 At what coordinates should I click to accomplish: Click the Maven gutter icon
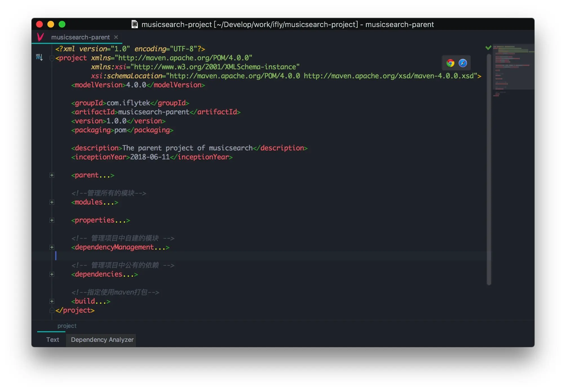coord(39,57)
